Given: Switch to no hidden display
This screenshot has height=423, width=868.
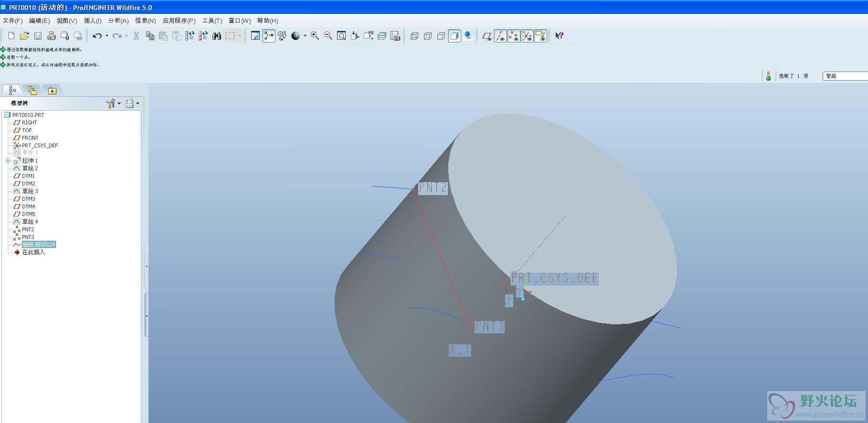Looking at the screenshot, I should 441,36.
